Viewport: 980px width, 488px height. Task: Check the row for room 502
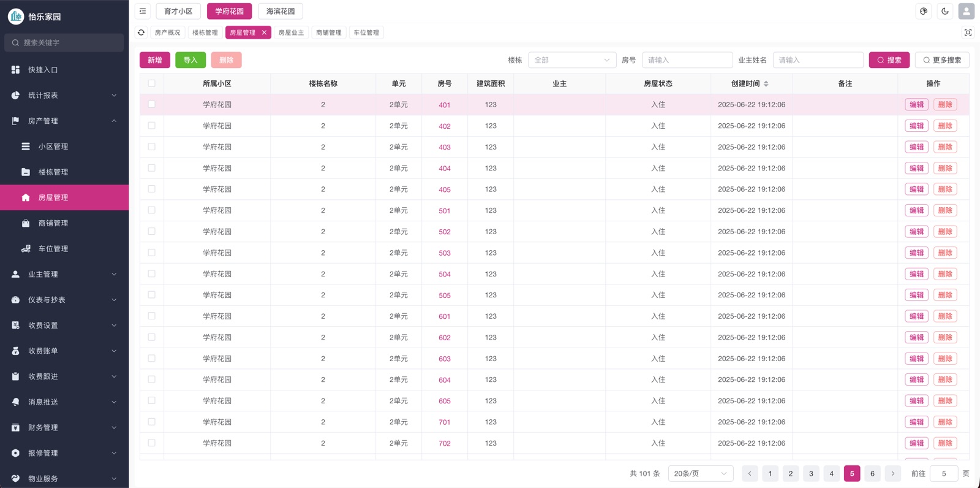pyautogui.click(x=151, y=231)
